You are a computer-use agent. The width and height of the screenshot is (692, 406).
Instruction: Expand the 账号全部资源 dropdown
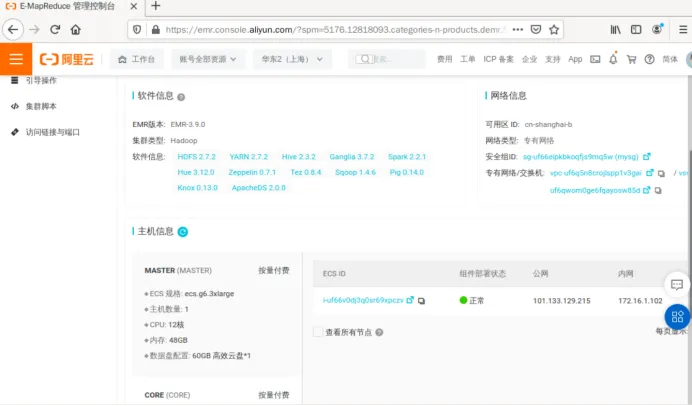pos(208,59)
